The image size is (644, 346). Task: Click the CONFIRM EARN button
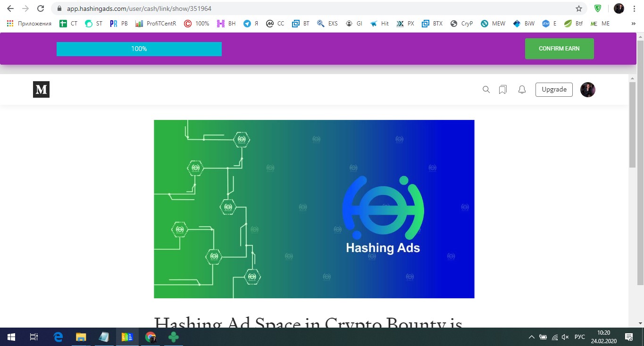[x=559, y=49]
